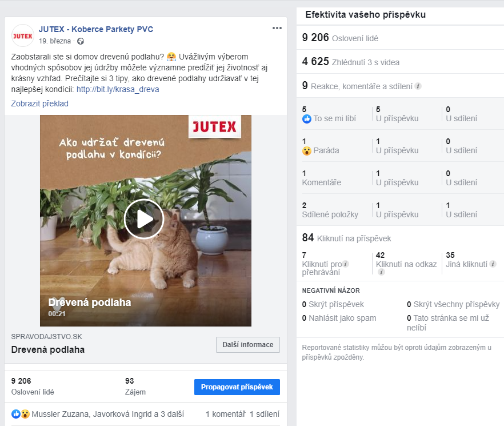Click the info icon beside Reakce, komentáře a sdílení
The height and width of the screenshot is (426, 504).
click(418, 86)
